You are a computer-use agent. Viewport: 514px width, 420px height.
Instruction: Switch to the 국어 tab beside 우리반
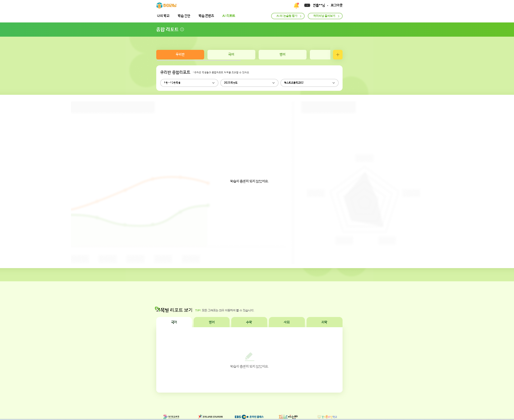tap(231, 54)
